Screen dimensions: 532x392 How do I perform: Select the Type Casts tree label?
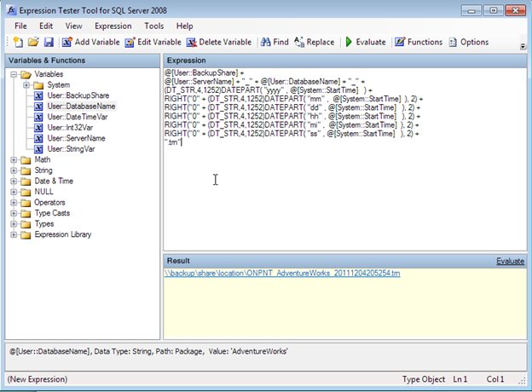(x=52, y=213)
